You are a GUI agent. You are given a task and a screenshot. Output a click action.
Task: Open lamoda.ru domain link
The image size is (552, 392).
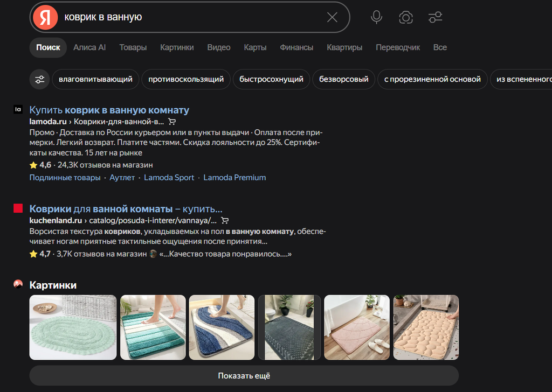(48, 122)
